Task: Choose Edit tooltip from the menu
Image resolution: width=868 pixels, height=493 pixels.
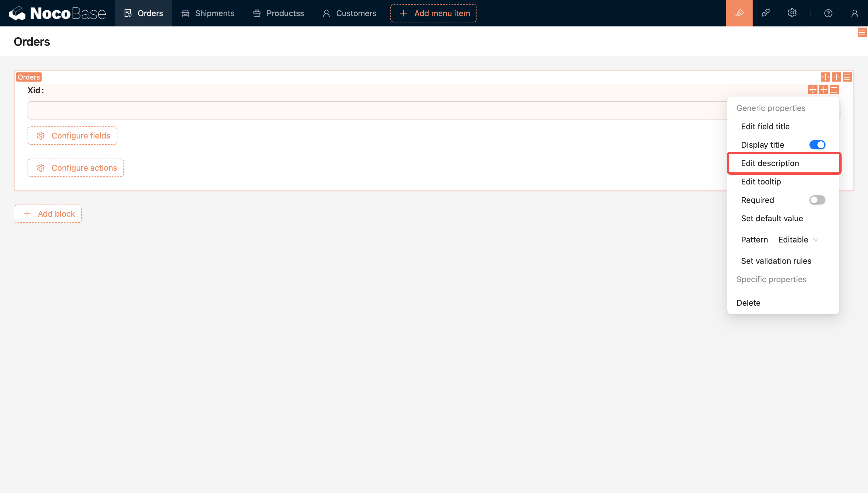Action: click(761, 182)
